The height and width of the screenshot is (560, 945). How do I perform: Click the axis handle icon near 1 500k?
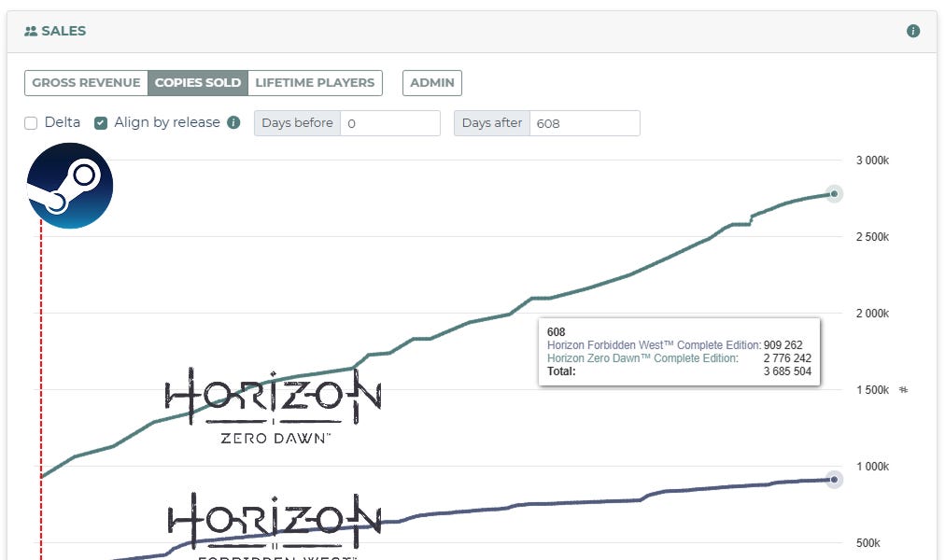click(x=902, y=392)
